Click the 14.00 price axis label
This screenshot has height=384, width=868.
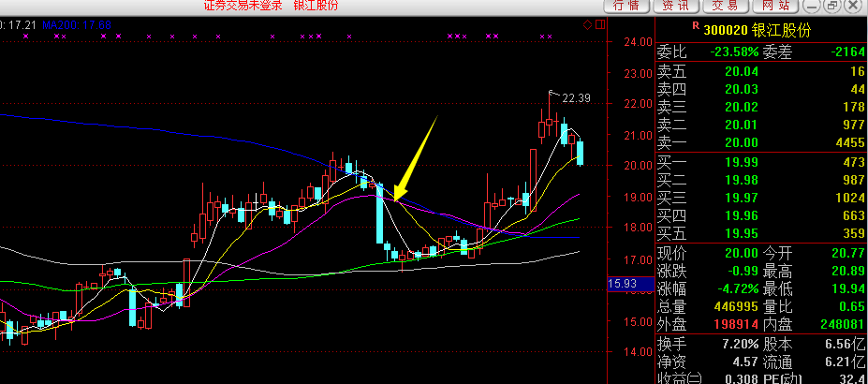tap(638, 352)
